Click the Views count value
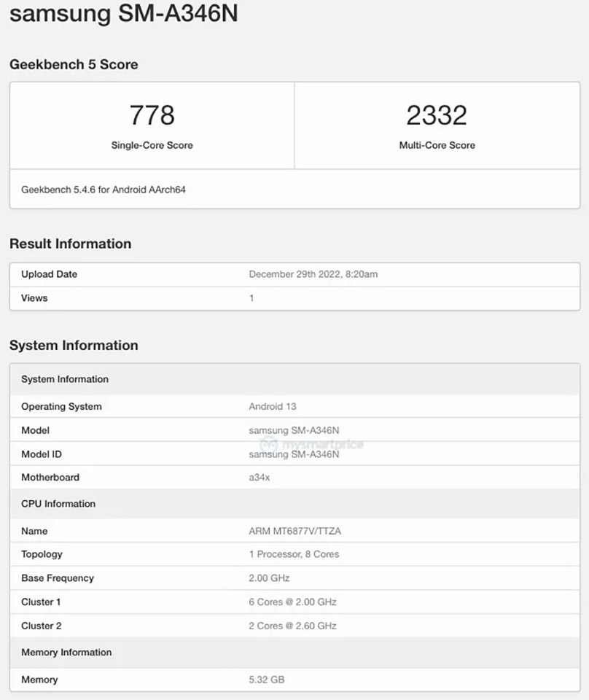 pyautogui.click(x=252, y=298)
